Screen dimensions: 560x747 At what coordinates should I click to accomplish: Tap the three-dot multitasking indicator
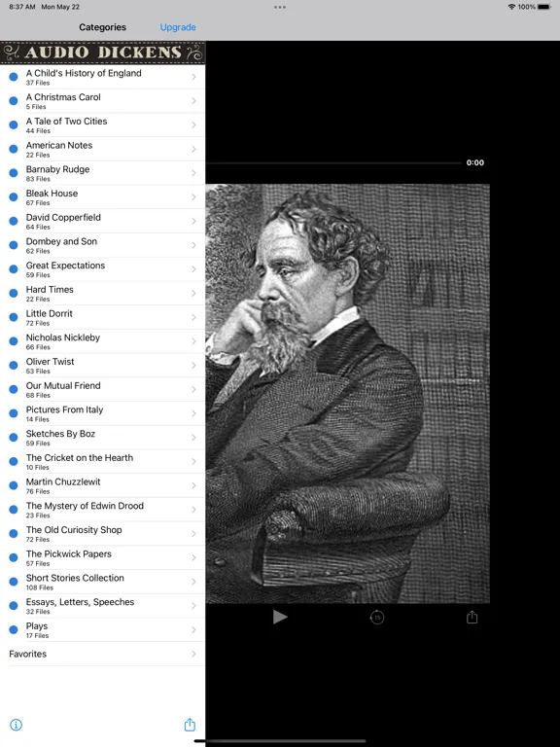point(280,7)
